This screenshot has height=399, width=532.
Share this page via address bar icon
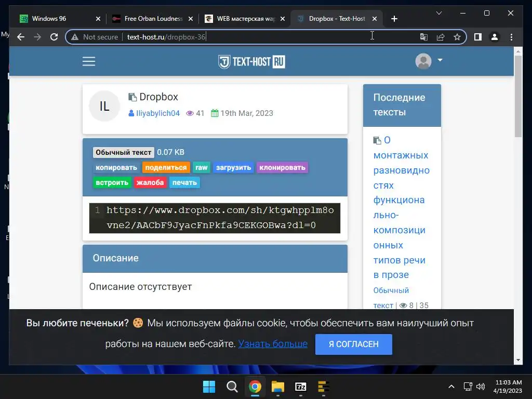[x=441, y=37]
